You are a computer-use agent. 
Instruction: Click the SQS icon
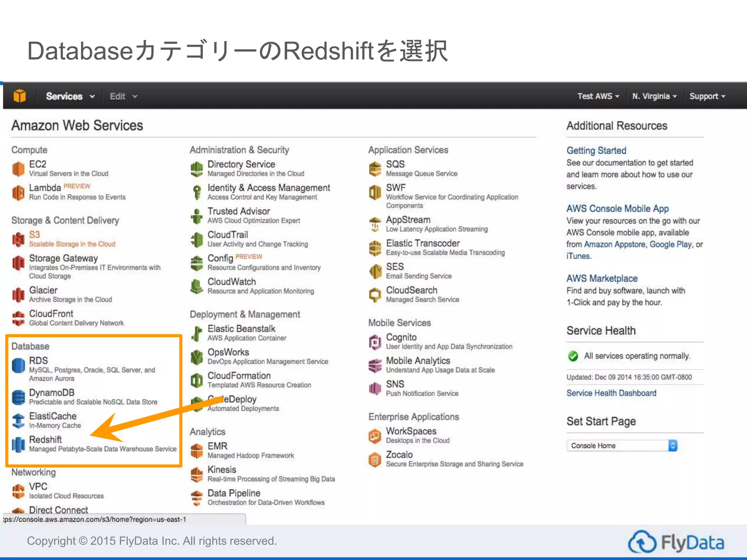pyautogui.click(x=375, y=169)
